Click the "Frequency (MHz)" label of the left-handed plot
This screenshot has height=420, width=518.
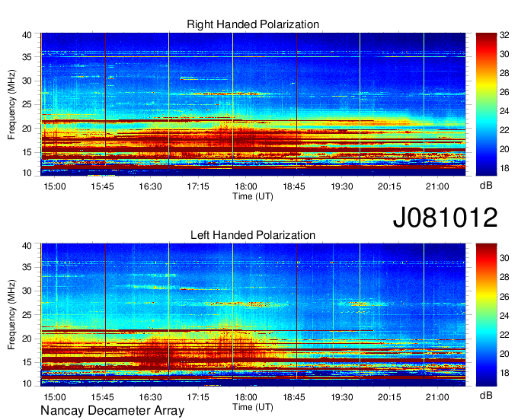point(11,315)
